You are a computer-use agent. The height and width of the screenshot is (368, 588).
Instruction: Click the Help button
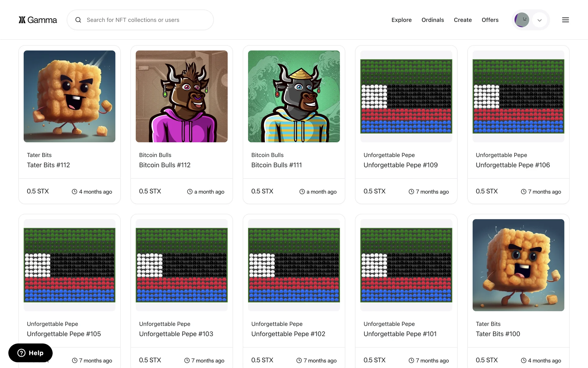(x=30, y=353)
